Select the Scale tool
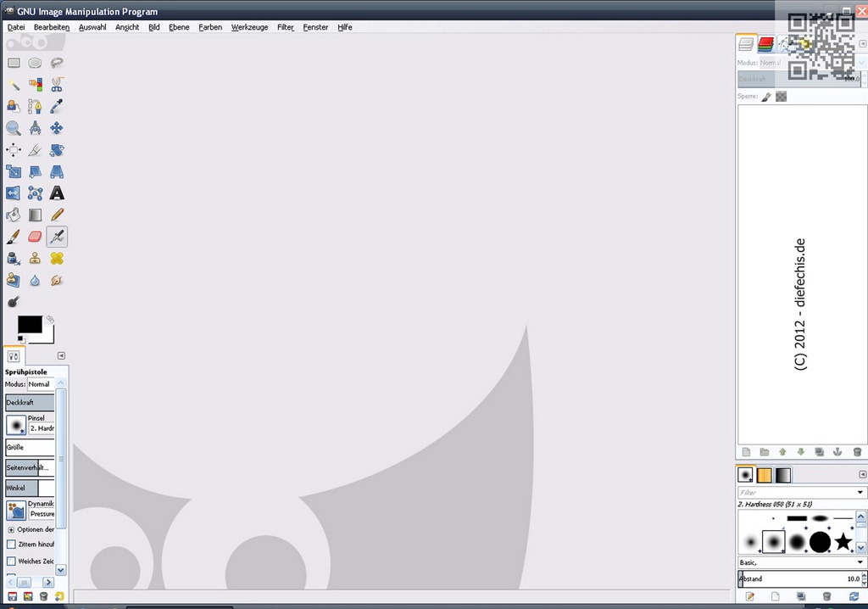Viewport: 868px width, 609px height. click(x=14, y=171)
